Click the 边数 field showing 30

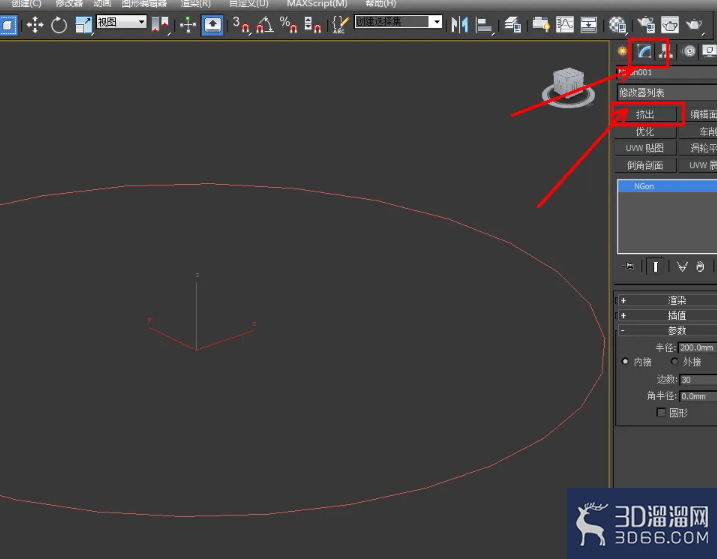(x=698, y=380)
